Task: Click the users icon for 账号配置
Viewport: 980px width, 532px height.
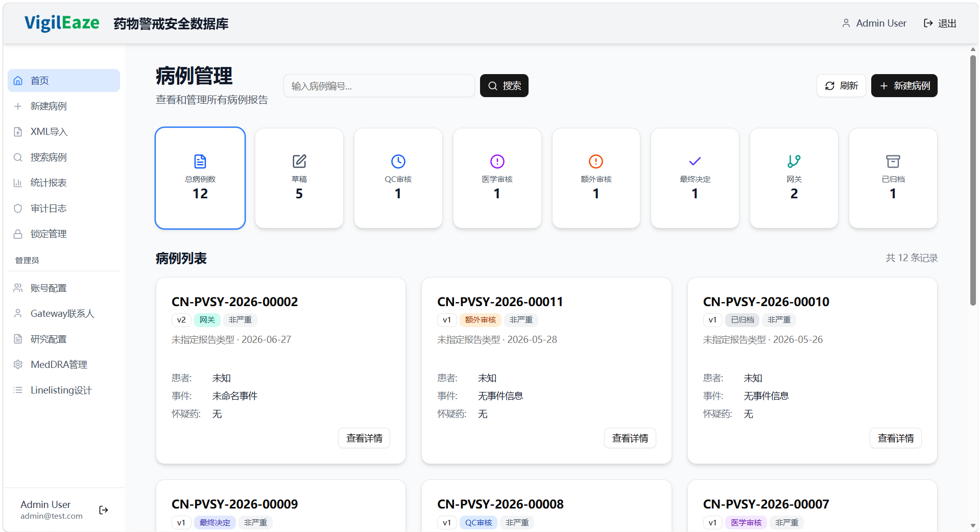Action: click(x=18, y=288)
